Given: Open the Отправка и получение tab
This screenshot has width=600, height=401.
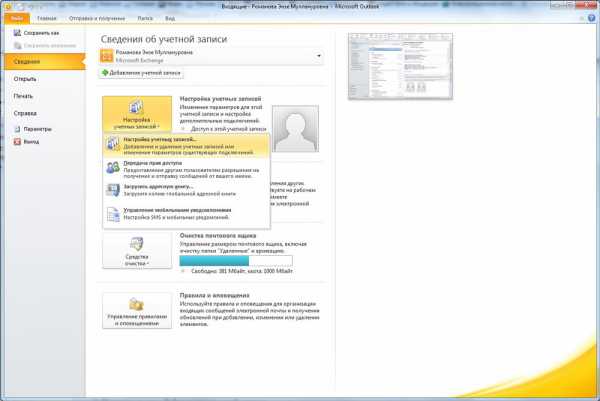Looking at the screenshot, I should pos(97,18).
